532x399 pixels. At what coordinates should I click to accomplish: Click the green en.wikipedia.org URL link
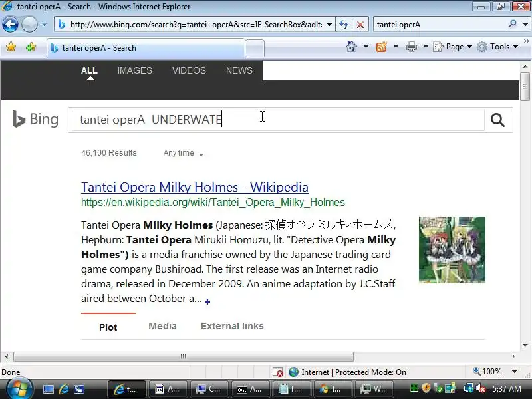pyautogui.click(x=213, y=203)
